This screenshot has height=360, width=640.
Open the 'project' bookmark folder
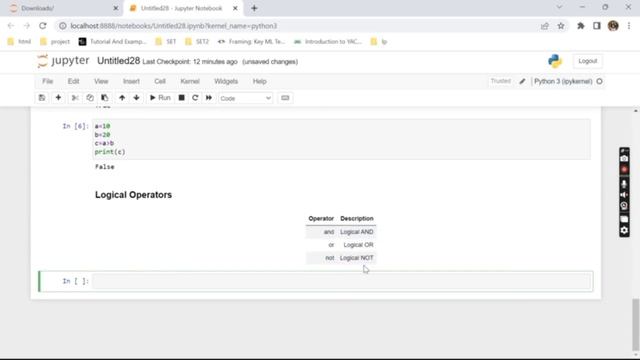(55, 42)
